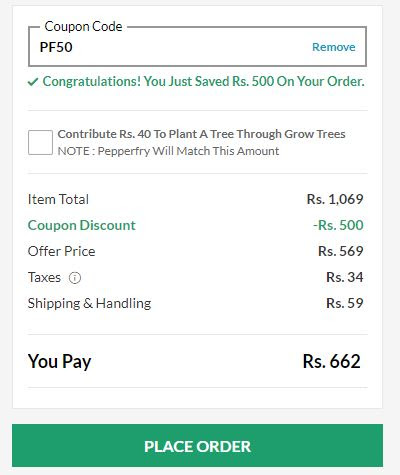This screenshot has height=475, width=400.
Task: Click the Rs. 662 total payable amount
Action: point(332,361)
